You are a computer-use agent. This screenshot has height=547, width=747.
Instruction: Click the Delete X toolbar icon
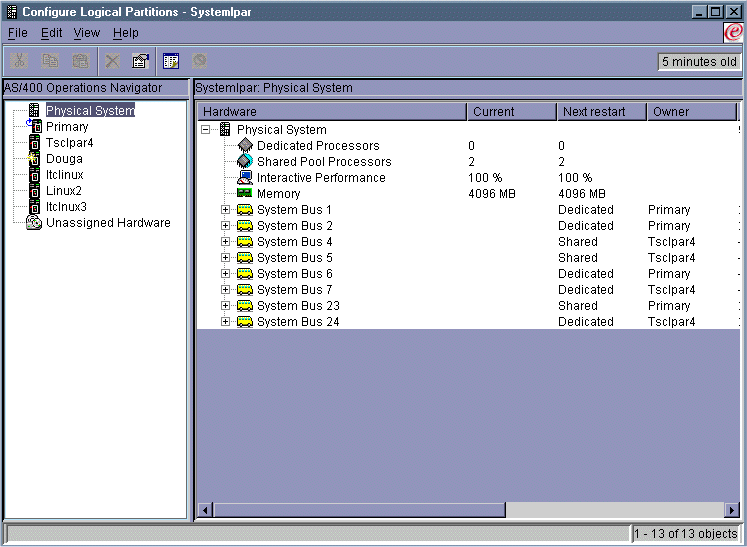click(x=112, y=61)
